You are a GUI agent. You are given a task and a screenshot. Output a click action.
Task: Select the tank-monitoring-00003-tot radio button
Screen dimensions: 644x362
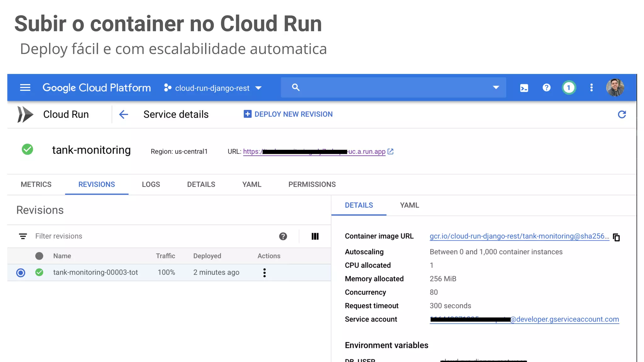pos(21,272)
